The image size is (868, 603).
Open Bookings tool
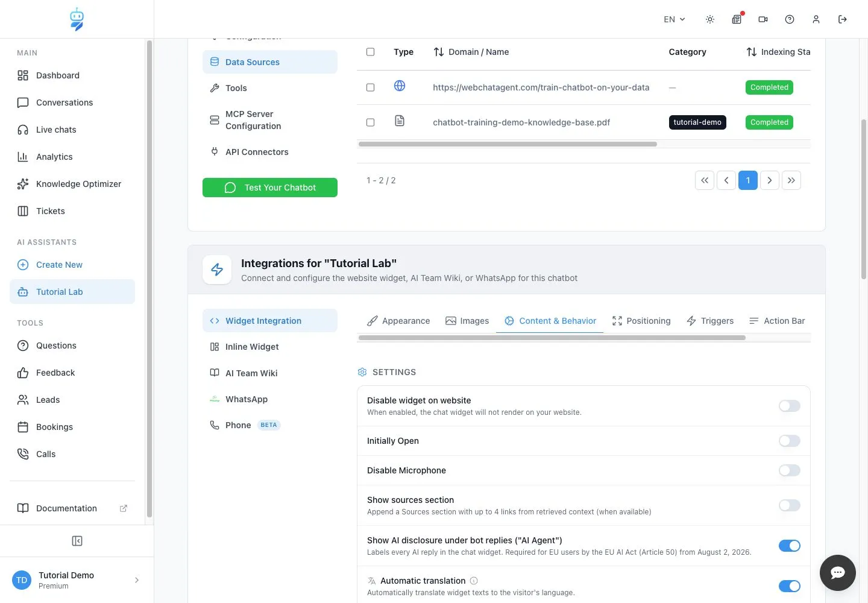click(x=72, y=427)
